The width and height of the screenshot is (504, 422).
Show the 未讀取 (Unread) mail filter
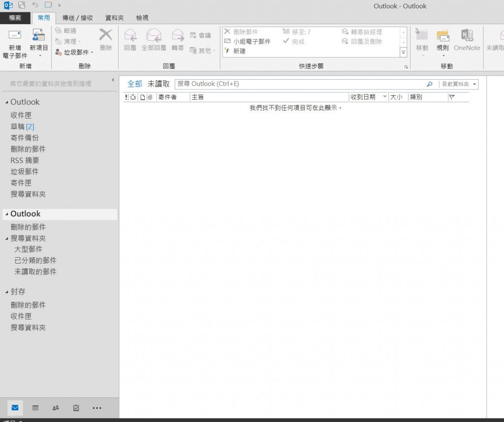158,84
